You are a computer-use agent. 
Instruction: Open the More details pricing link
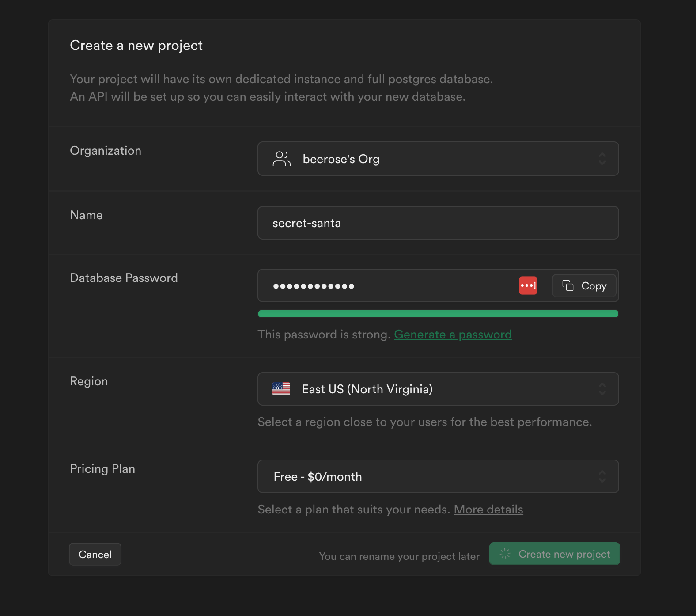click(x=488, y=510)
